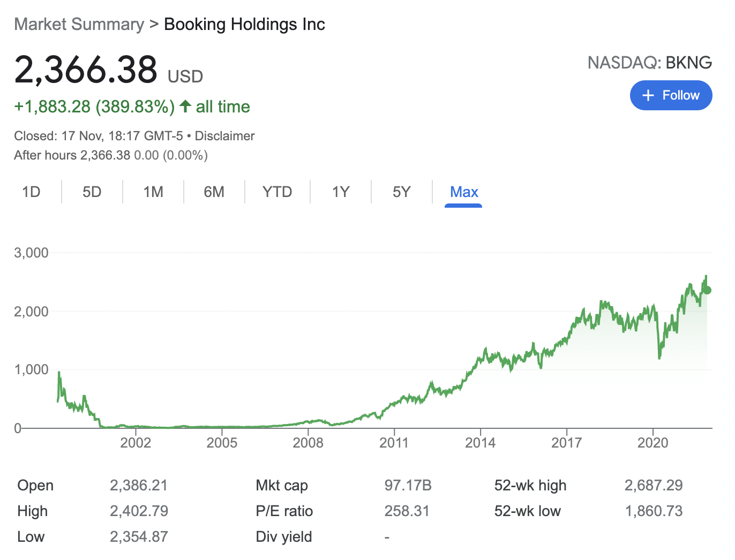This screenshot has width=735, height=560.
Task: Show year-to-date YTD chart
Action: click(277, 192)
